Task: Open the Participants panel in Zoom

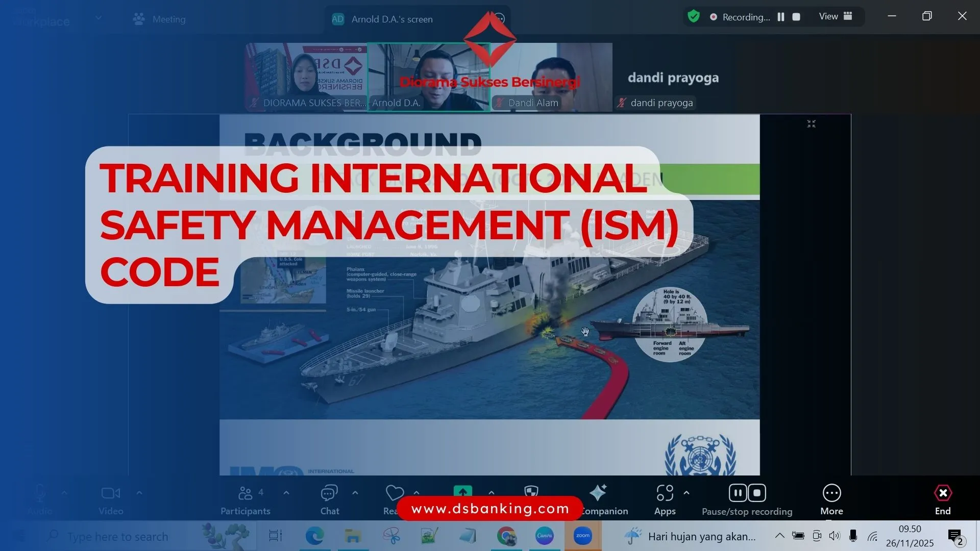Action: 245,499
